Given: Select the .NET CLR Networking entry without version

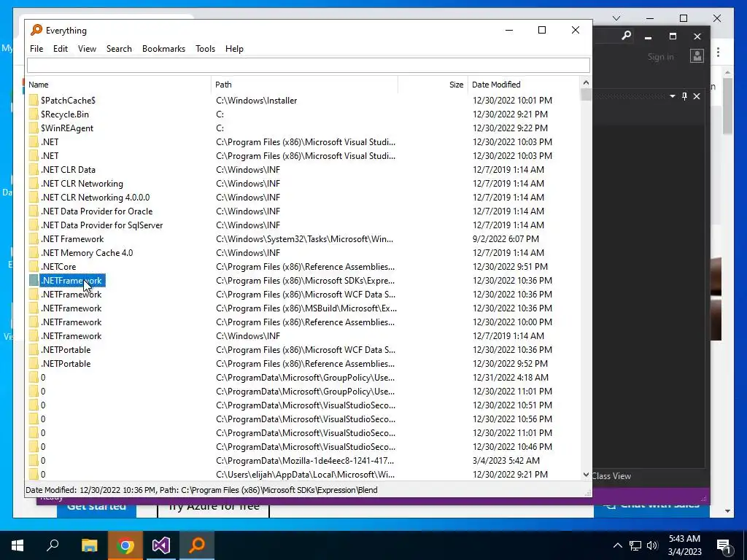Looking at the screenshot, I should tap(82, 183).
